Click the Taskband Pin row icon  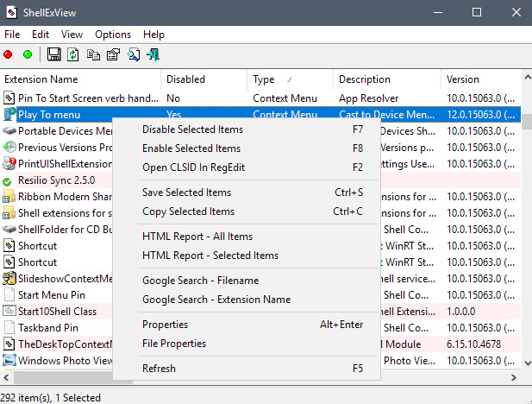9,327
